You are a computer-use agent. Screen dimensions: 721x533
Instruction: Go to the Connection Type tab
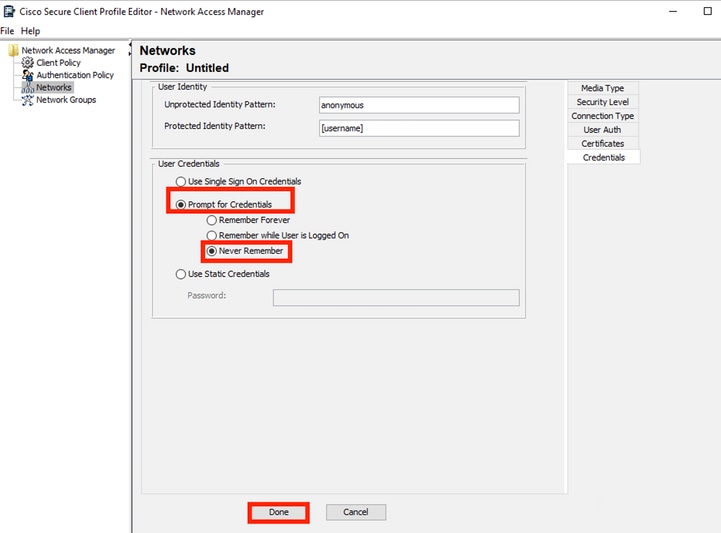(x=602, y=116)
